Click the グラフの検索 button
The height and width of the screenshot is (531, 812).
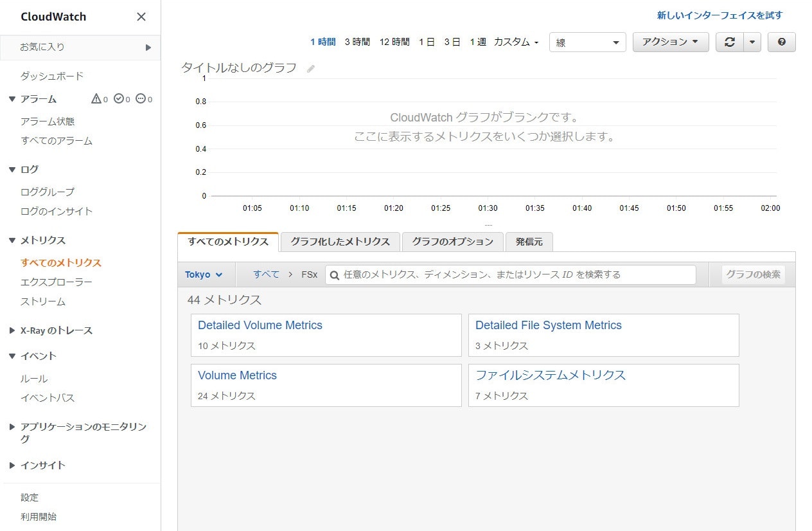click(x=754, y=274)
